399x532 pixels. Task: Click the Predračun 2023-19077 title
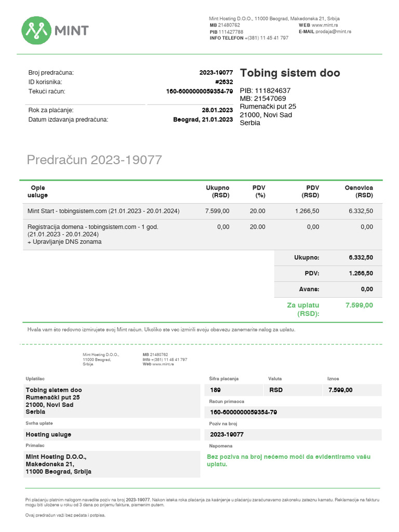[x=95, y=160]
